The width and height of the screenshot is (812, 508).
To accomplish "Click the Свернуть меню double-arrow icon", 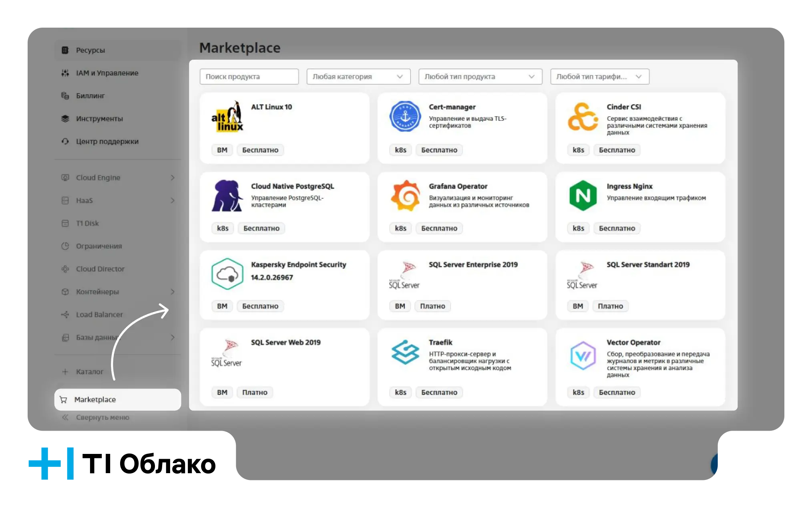I will [65, 417].
